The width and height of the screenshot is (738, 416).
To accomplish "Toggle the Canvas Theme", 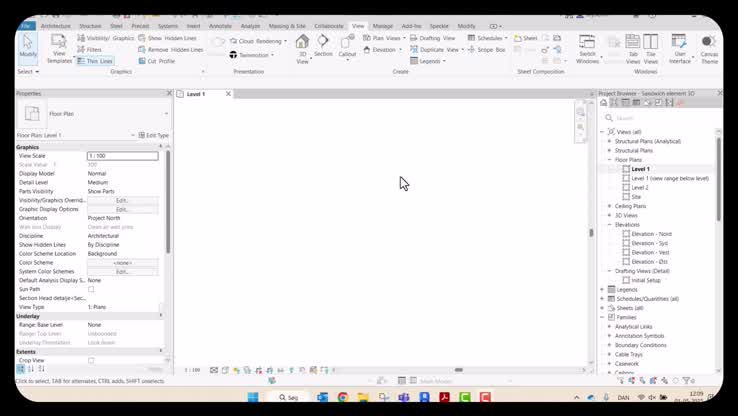I will [709, 48].
